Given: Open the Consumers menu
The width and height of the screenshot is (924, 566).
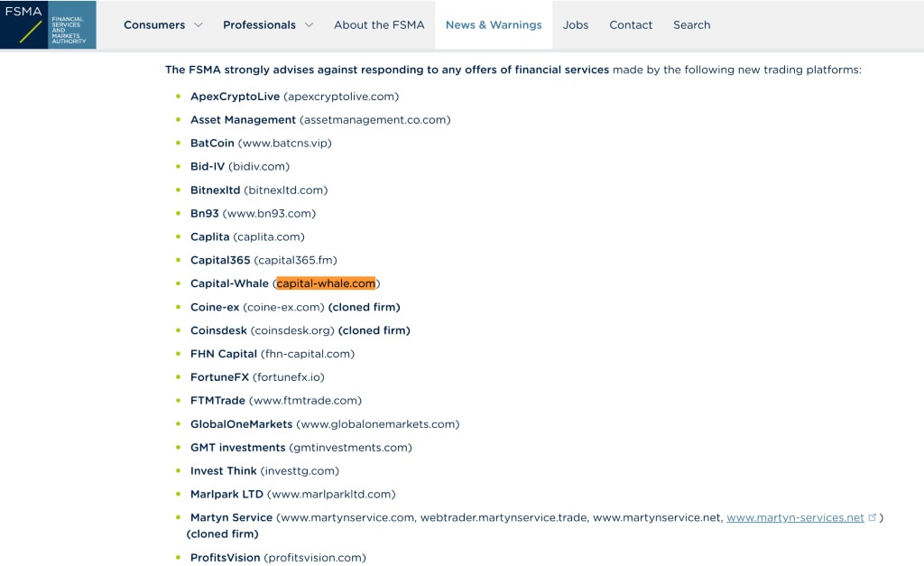Looking at the screenshot, I should coord(154,24).
